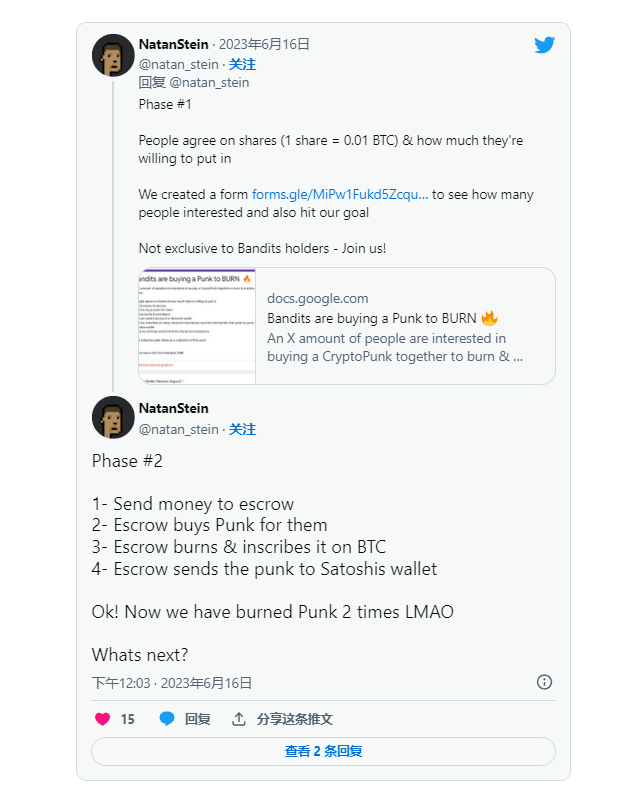
Task: Like the tweet with heart icon
Action: pyautogui.click(x=102, y=719)
